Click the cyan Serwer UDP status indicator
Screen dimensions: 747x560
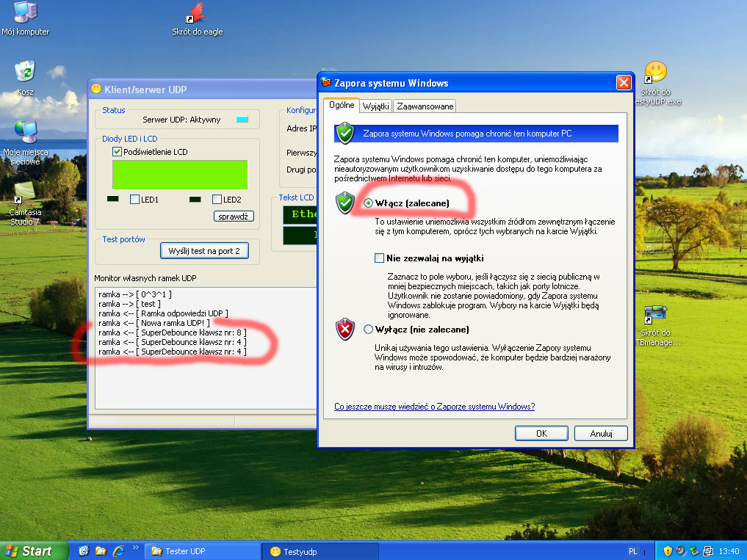pyautogui.click(x=242, y=119)
